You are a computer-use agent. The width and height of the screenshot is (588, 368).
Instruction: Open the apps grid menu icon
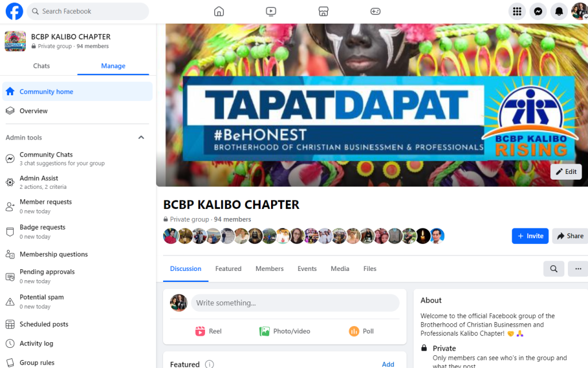pos(517,11)
